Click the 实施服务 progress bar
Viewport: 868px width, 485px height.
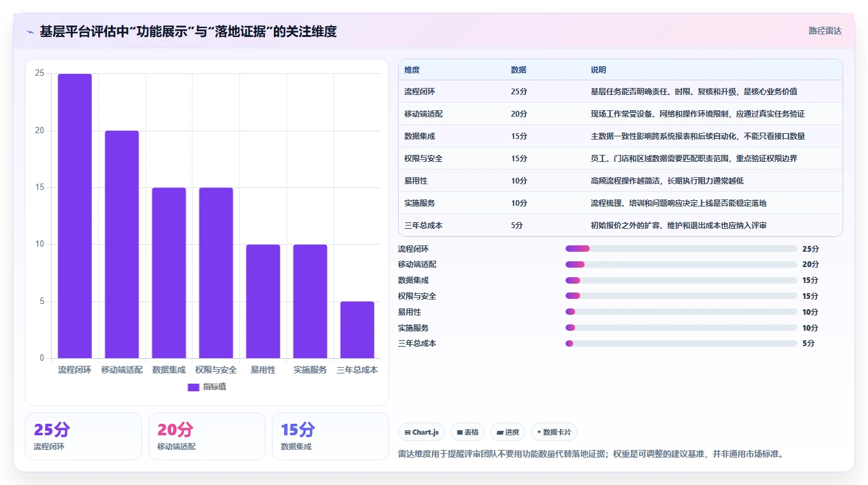coord(681,328)
